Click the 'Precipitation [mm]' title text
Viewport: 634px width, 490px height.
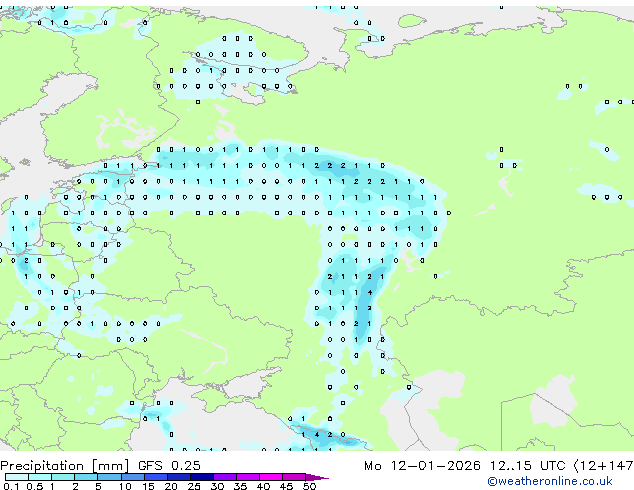point(64,466)
